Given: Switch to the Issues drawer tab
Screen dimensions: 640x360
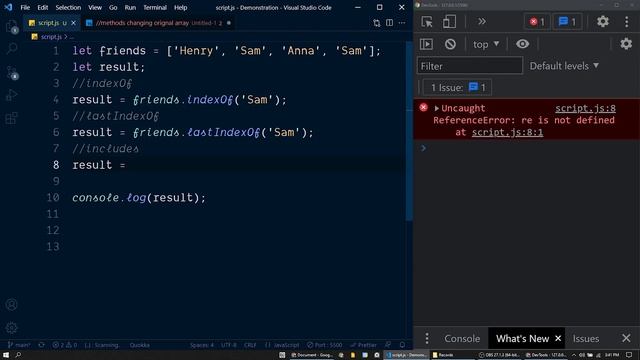Looking at the screenshot, I should click(x=586, y=338).
